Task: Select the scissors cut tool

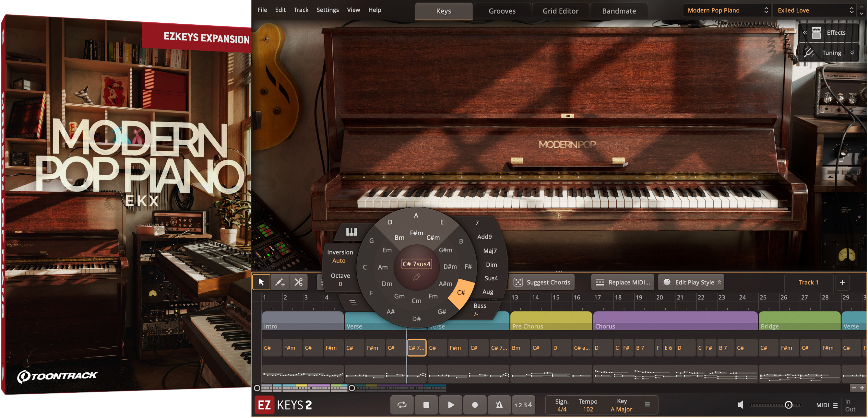Action: pos(298,282)
